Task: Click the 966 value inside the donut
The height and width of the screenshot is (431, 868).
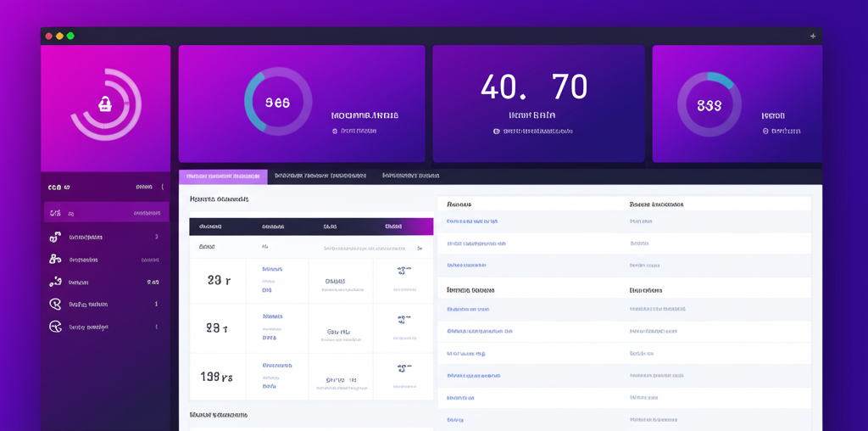Action: pyautogui.click(x=277, y=103)
